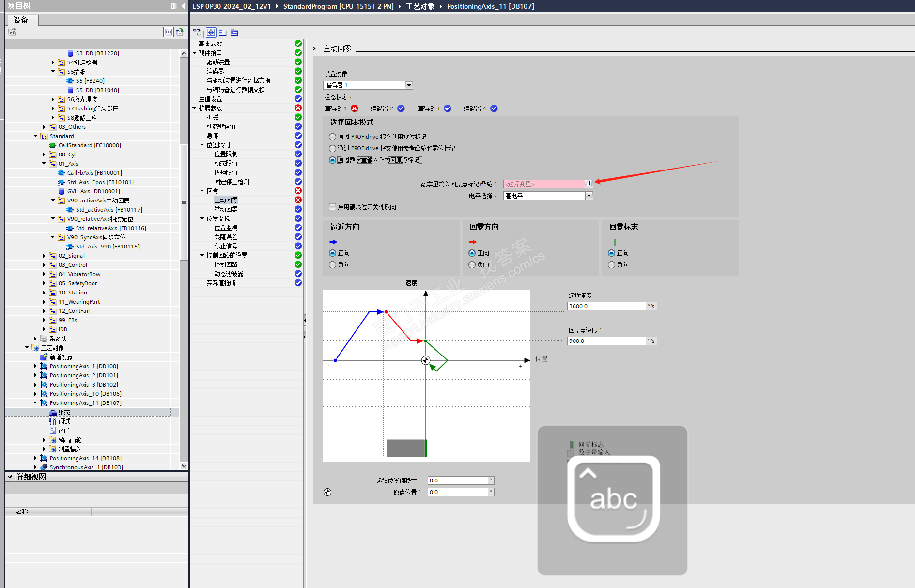Click the 工艺对象 breadcrumb in the title bar
This screenshot has width=915, height=588.
tap(420, 6)
